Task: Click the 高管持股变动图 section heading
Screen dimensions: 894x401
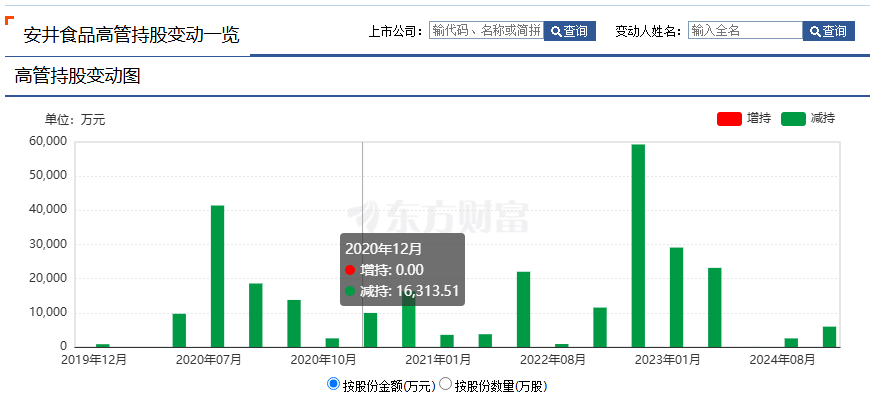Action: [78, 76]
